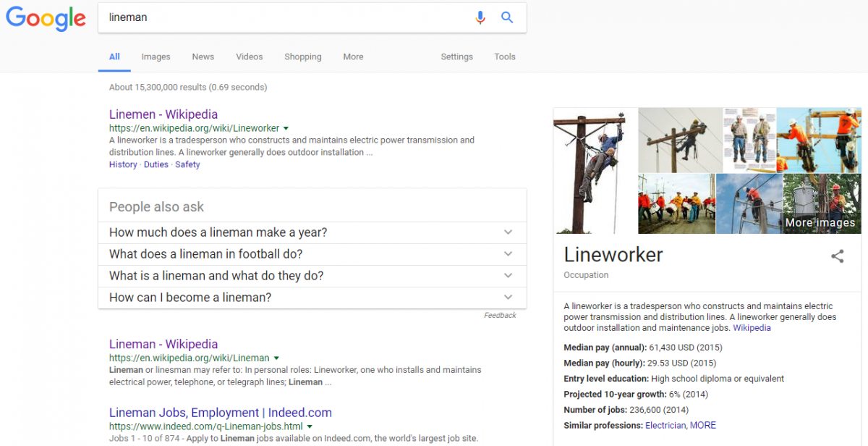Follow the History sitelink
The width and height of the screenshot is (868, 446).
point(123,164)
